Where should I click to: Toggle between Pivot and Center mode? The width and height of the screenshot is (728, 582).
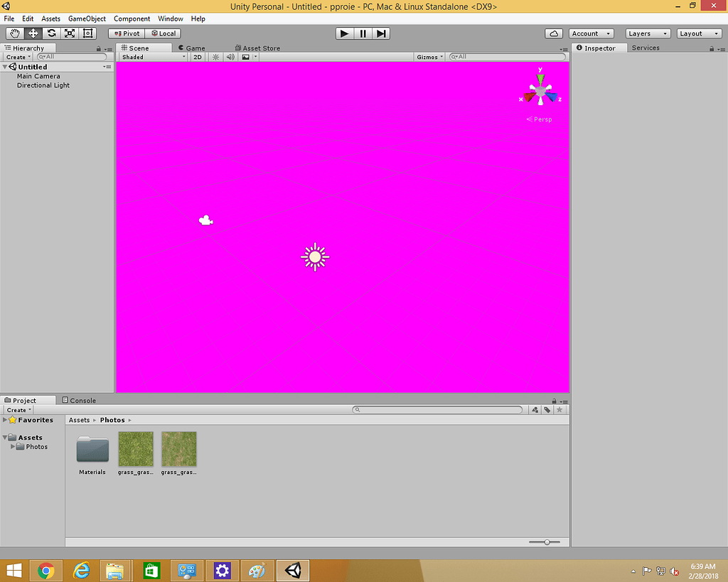tap(126, 33)
